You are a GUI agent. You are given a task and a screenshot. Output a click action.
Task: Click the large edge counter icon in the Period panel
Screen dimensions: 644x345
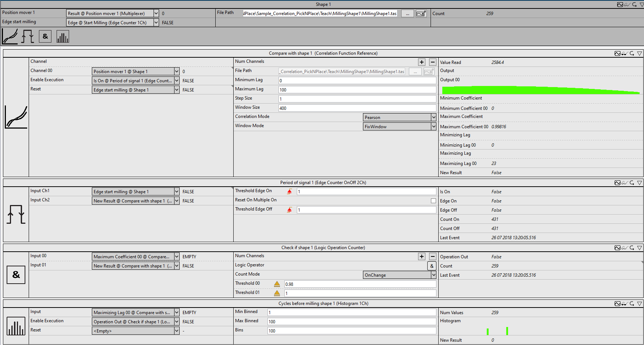[x=16, y=215]
